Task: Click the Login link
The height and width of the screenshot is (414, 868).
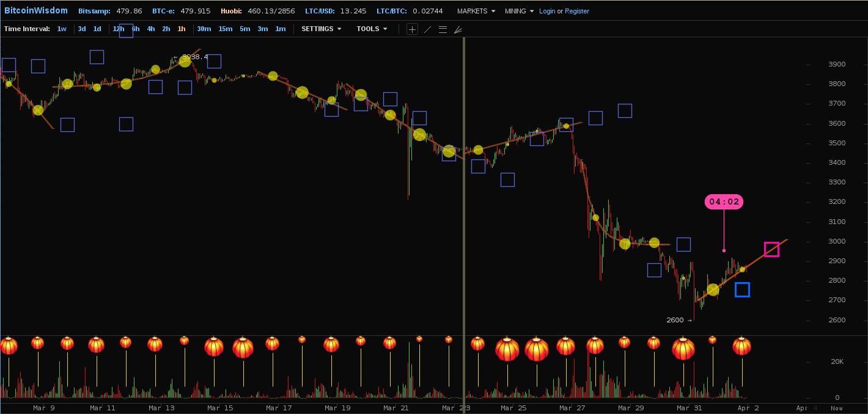Action: 547,11
